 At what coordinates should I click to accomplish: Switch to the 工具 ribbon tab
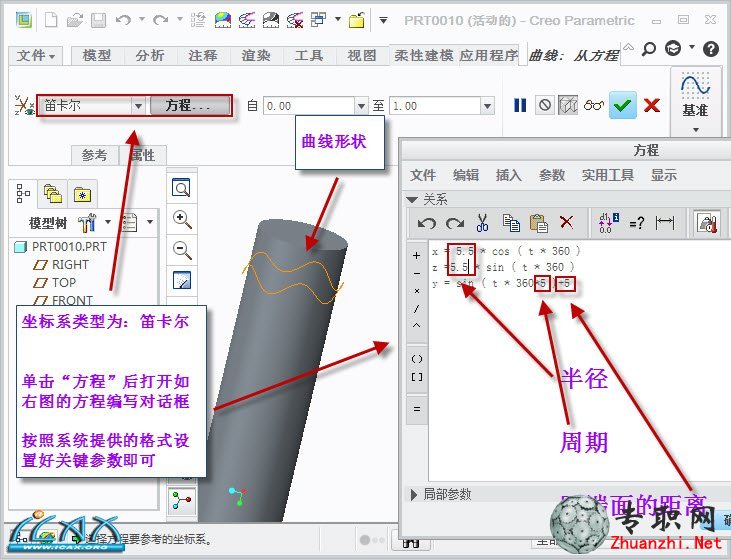309,55
